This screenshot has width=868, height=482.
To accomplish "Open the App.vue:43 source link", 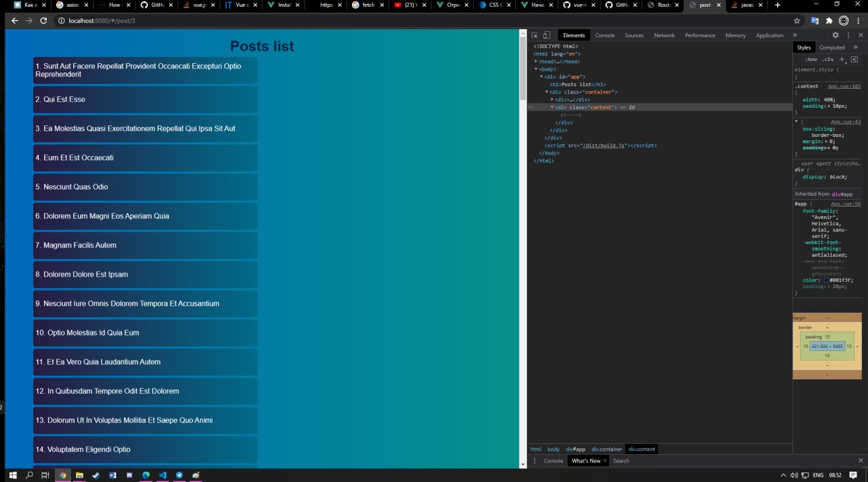I will tap(846, 121).
